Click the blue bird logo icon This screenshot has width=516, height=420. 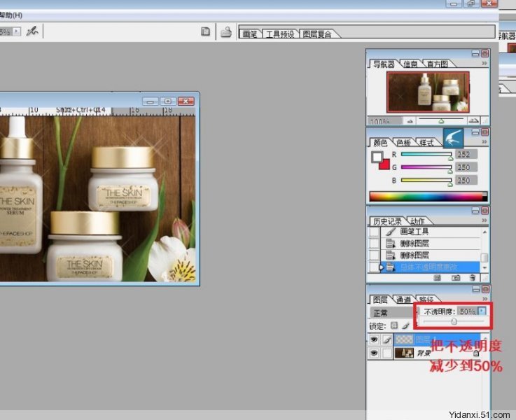(x=453, y=138)
